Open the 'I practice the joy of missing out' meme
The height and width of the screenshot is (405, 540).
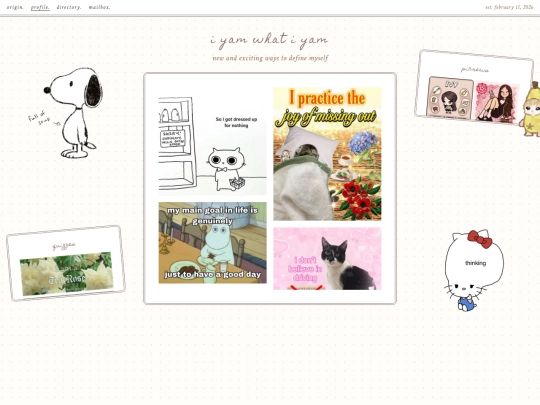(x=328, y=154)
